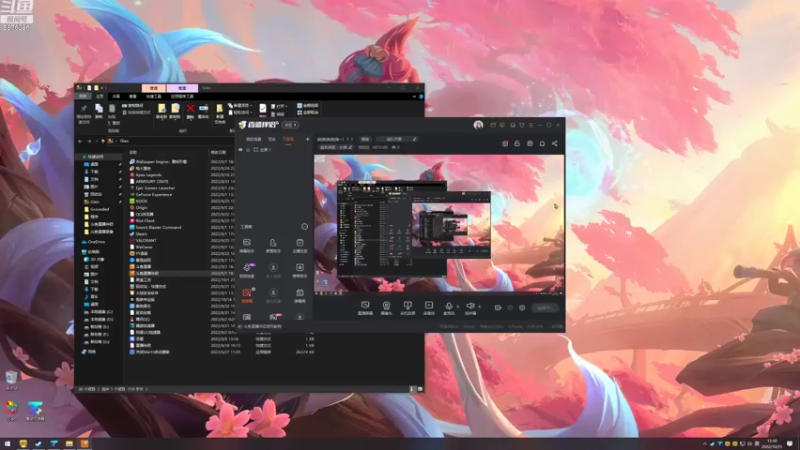Click the Name column header in Explorer

(133, 152)
